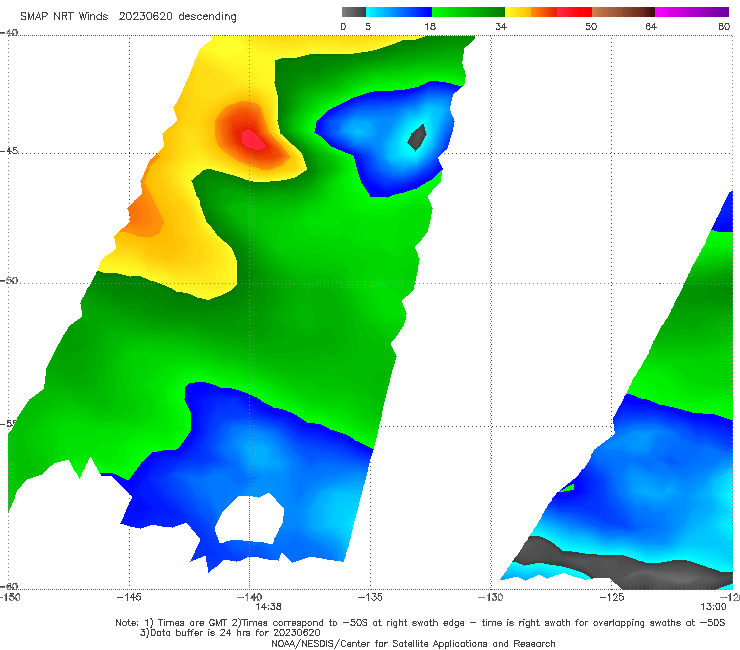This screenshot has height=650, width=740.
Task: Click the swath time stamp "13:00"
Action: [713, 607]
